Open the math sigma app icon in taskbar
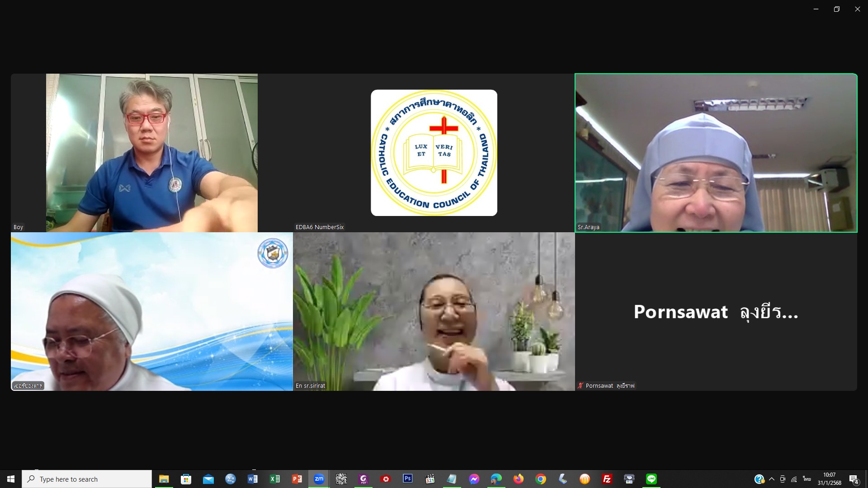 [230, 479]
